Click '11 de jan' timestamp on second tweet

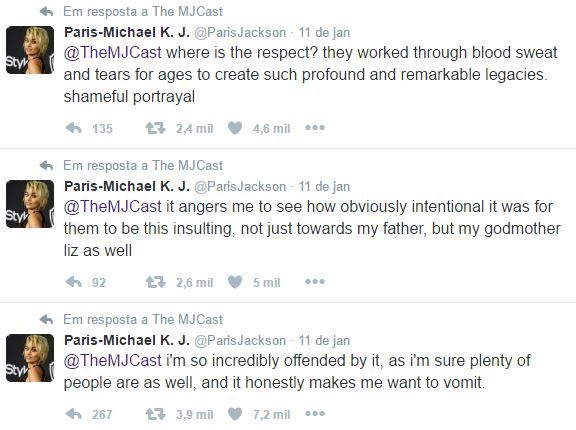click(324, 187)
